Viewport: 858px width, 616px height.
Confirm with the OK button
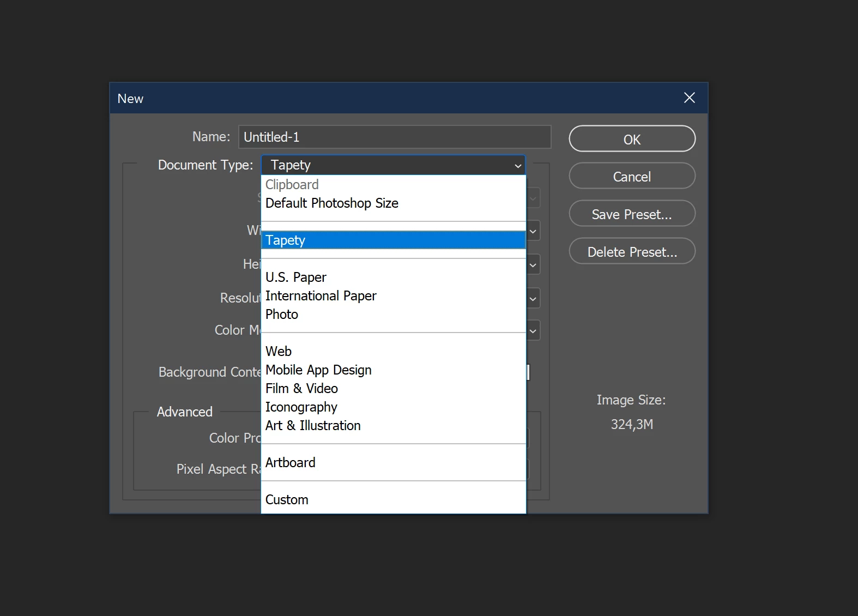(632, 139)
